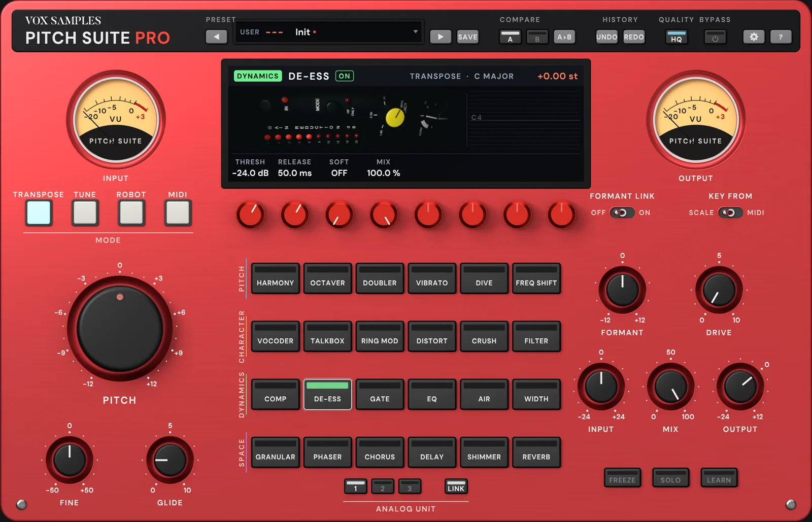Toggle HQ quality mode
812x522 pixels.
(676, 37)
